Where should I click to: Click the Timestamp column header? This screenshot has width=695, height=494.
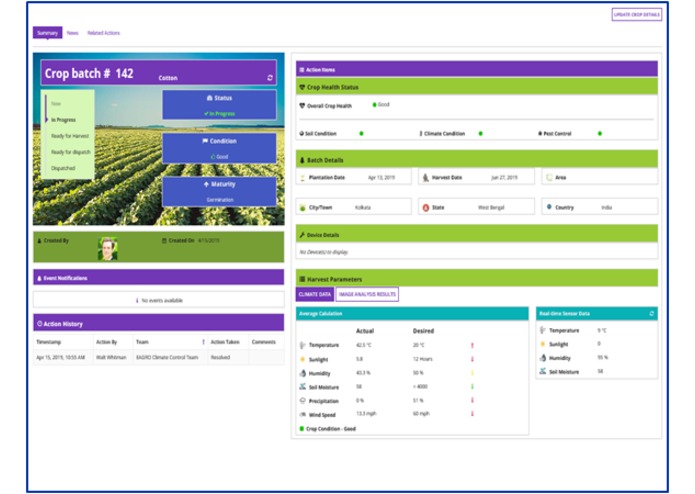tap(49, 342)
